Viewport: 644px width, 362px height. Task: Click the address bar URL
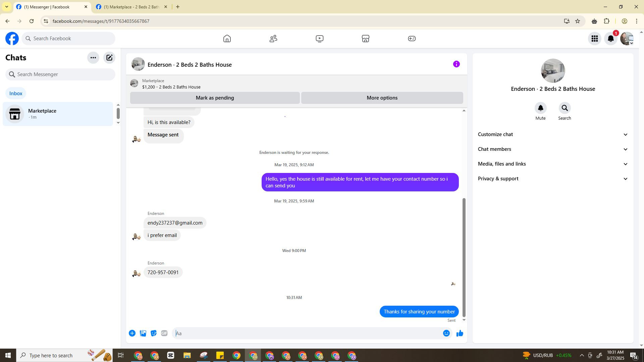pyautogui.click(x=101, y=21)
